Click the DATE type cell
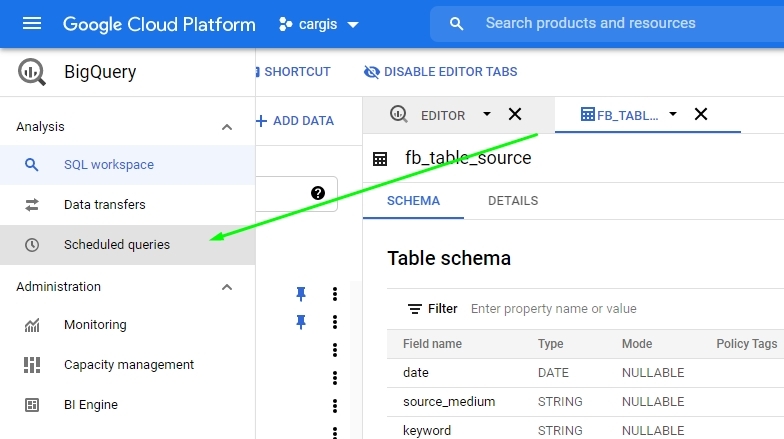The image size is (784, 439). click(x=554, y=373)
